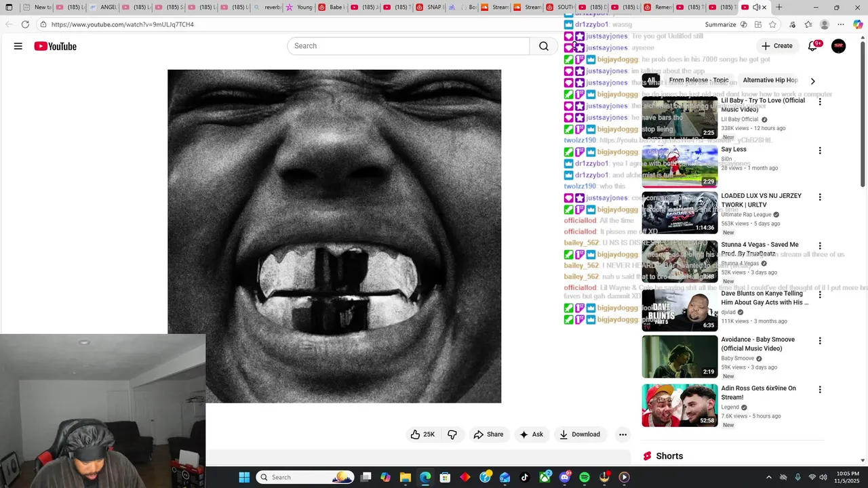The image size is (868, 488).
Task: Select the Alternative Hip Hop chip
Action: (770, 80)
